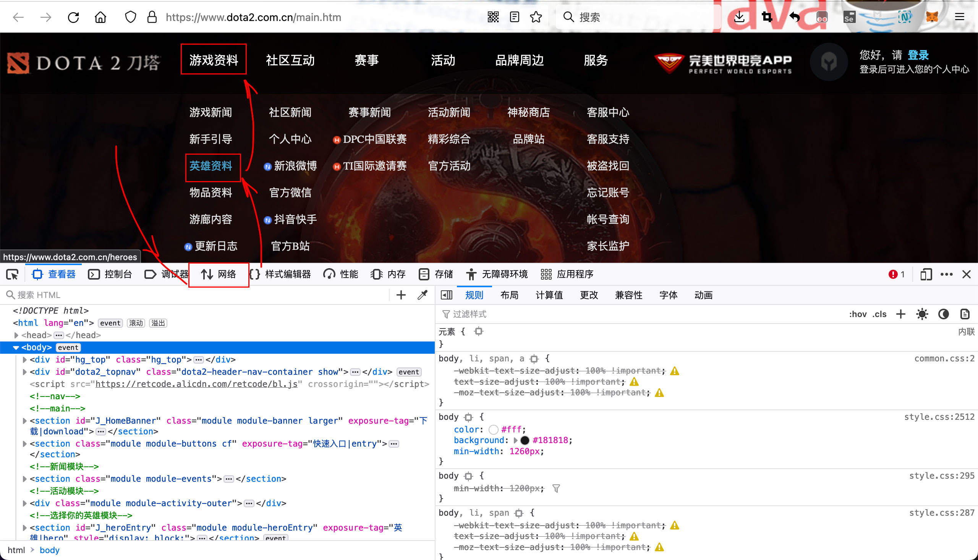
Task: Click the undo arrow extension icon
Action: 795,17
